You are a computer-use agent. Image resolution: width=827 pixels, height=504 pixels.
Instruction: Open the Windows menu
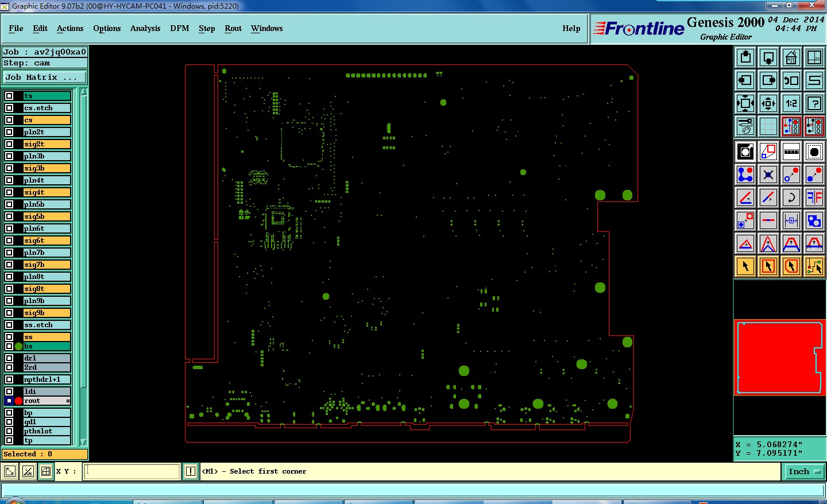tap(267, 28)
